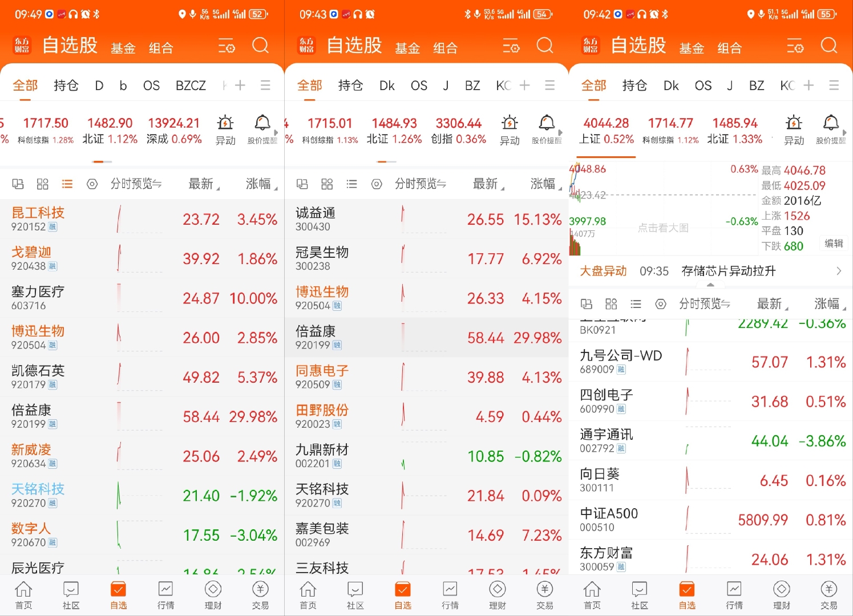
Task: Add a group with plus icon, left screen
Action: pos(240,86)
